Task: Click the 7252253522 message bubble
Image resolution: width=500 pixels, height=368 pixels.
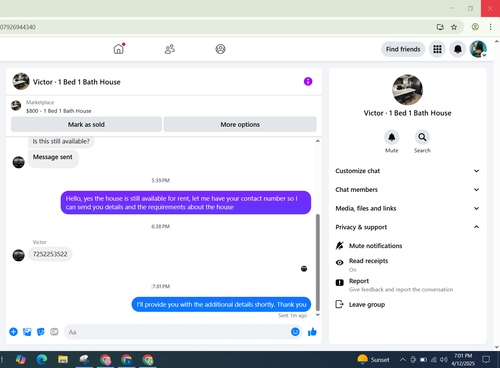Action: [x=50, y=254]
